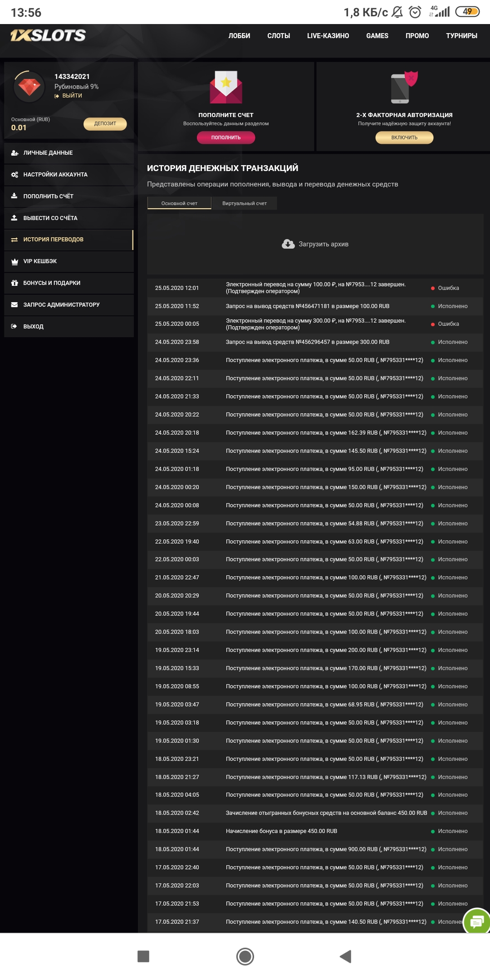Open the ЛОББИ menu item
Viewport: 490px width, 980px height.
tap(239, 36)
